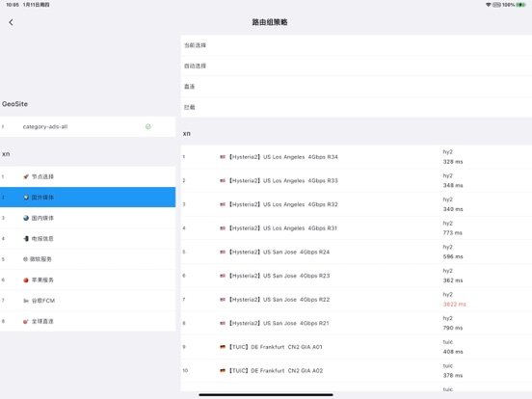Select Hysteria2 US Los Angeles R34 node
This screenshot has width=532, height=399.
(357, 157)
